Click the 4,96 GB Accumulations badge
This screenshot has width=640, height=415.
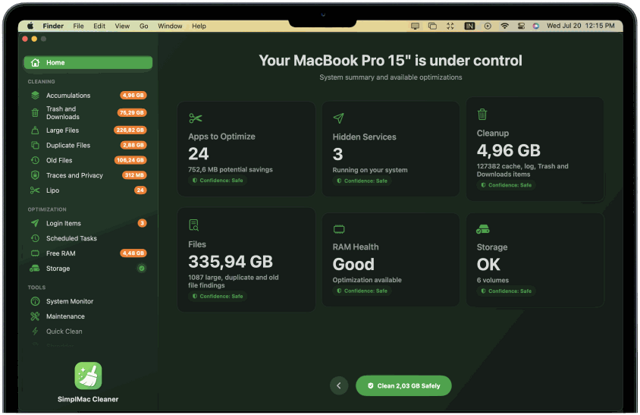pyautogui.click(x=133, y=95)
